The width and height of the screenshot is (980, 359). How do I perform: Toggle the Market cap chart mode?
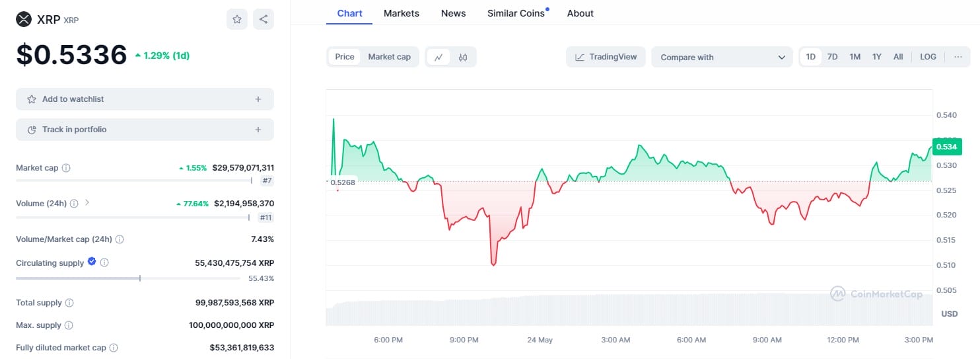tap(389, 57)
